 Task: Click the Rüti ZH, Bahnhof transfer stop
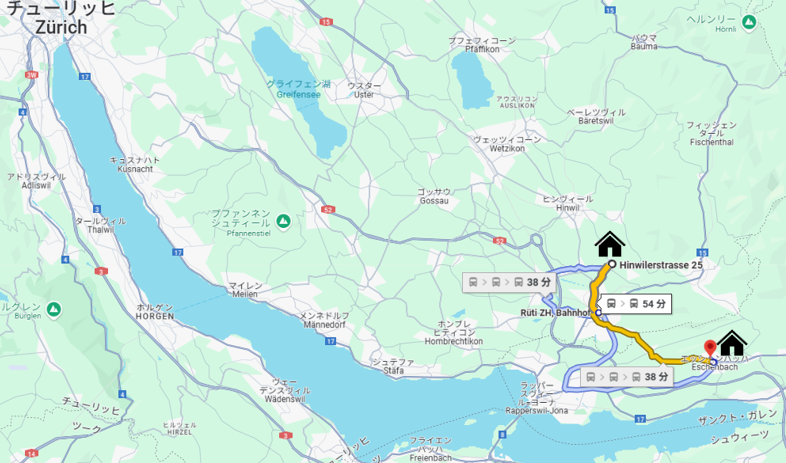tap(598, 313)
